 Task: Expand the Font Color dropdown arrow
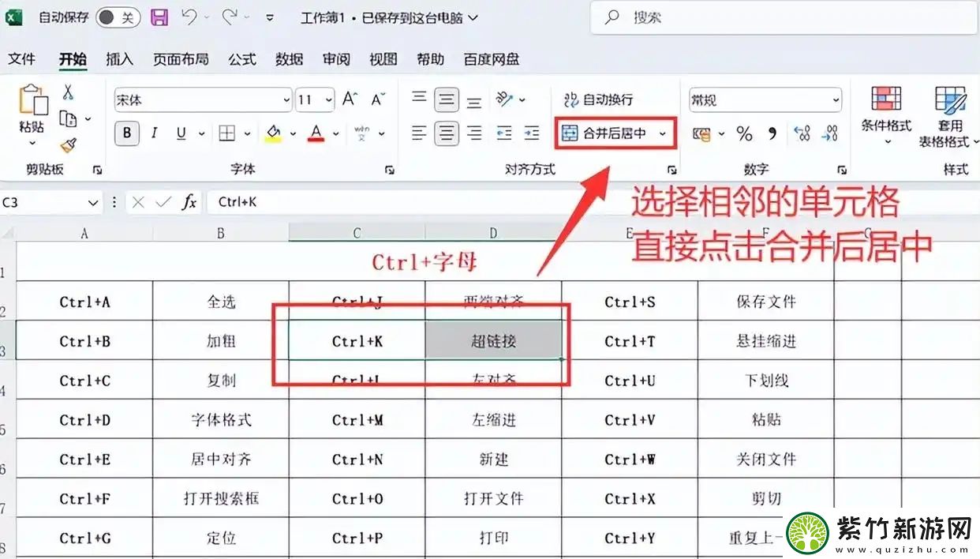click(x=336, y=134)
